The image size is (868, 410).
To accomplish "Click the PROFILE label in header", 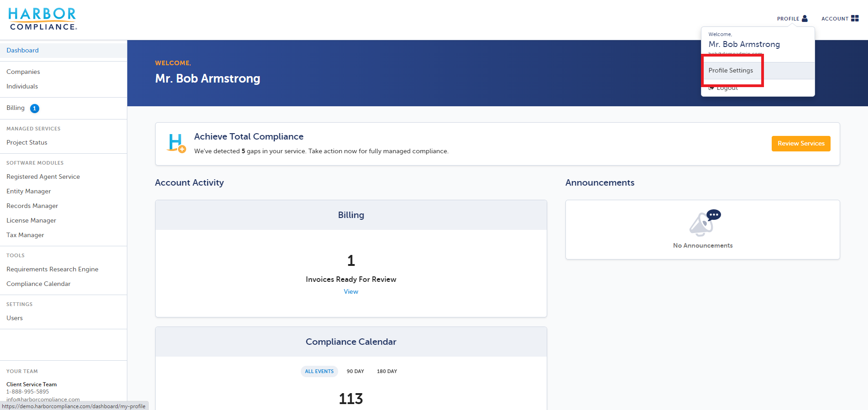I will pos(788,19).
